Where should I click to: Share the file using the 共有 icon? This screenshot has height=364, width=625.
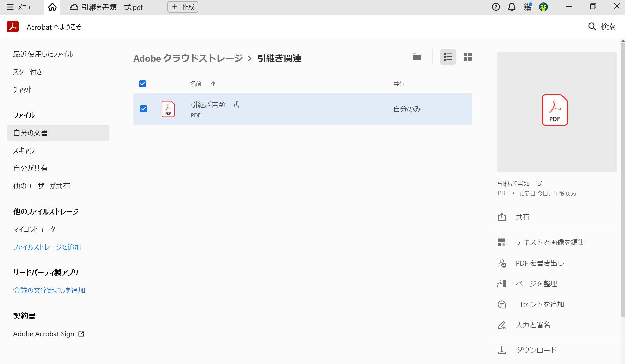tap(502, 217)
